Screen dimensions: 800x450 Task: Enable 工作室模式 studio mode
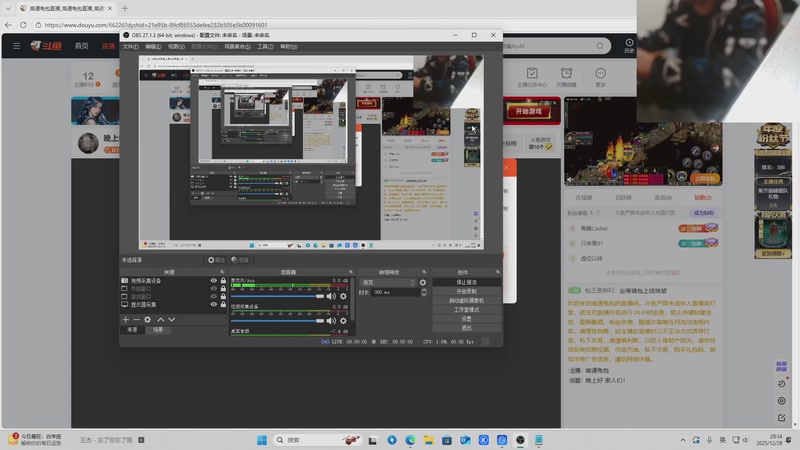pos(466,310)
